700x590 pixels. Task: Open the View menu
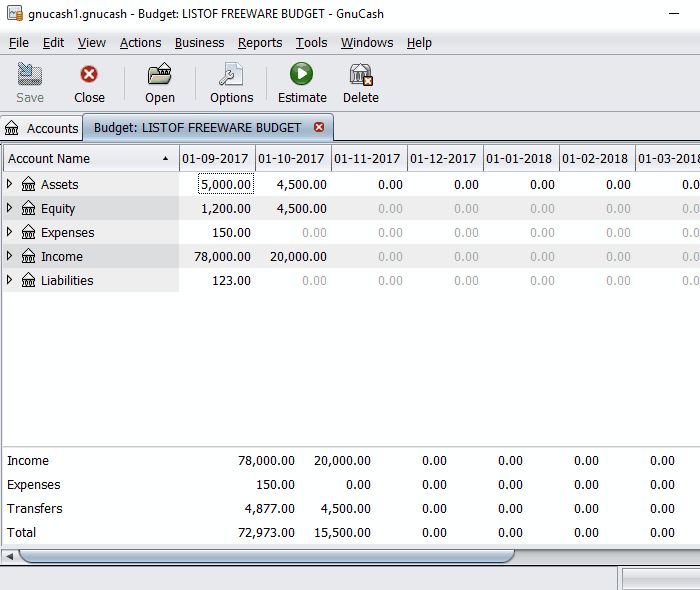(x=92, y=43)
